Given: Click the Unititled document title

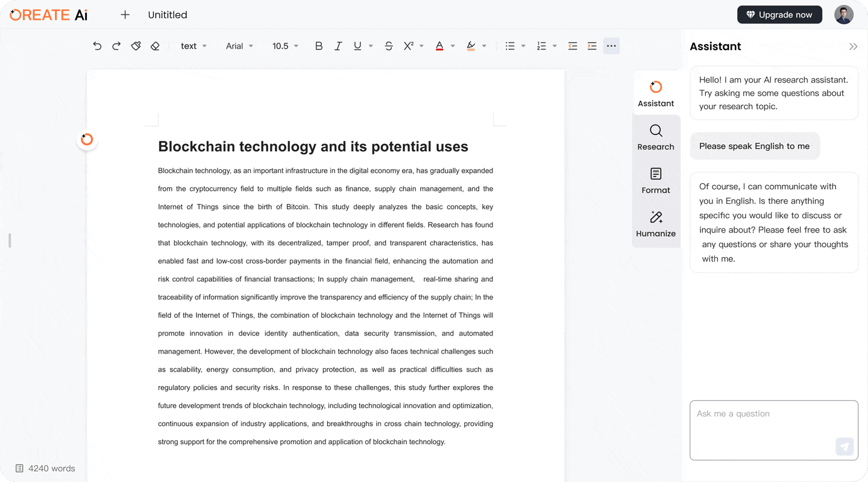Looking at the screenshot, I should click(x=168, y=14).
